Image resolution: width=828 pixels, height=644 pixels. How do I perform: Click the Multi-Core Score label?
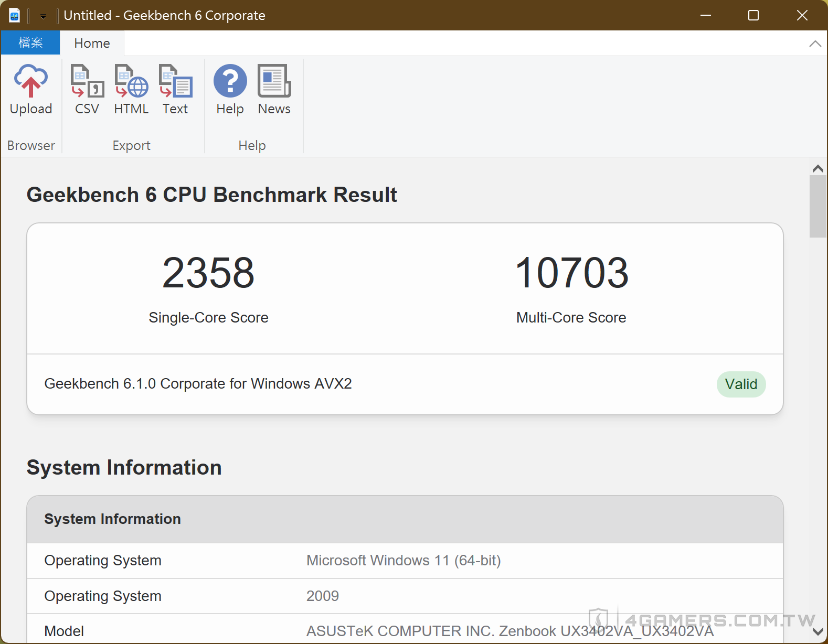pos(571,317)
